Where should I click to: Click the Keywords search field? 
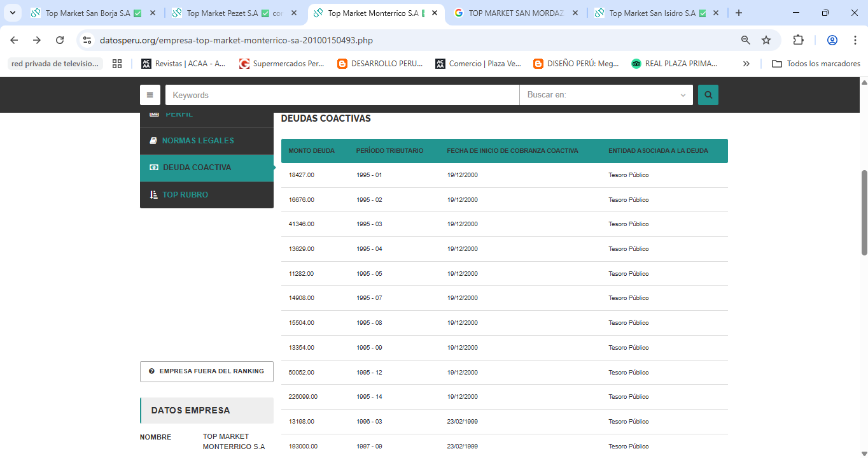pyautogui.click(x=342, y=95)
